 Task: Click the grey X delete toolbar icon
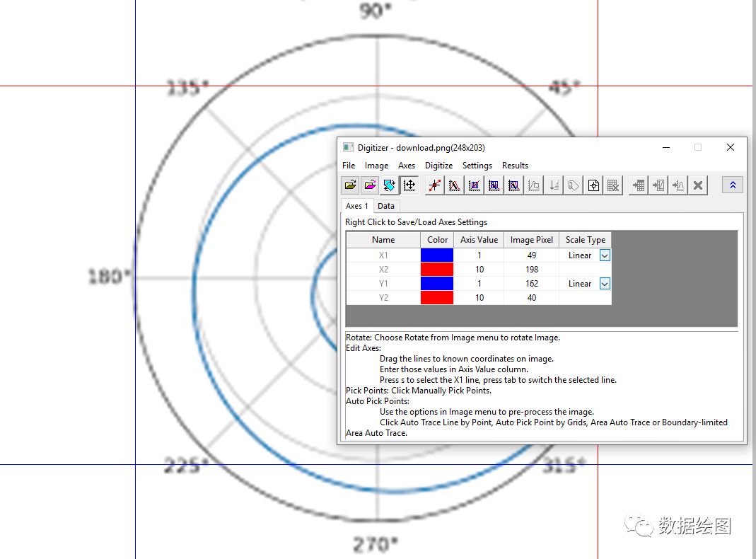click(698, 185)
